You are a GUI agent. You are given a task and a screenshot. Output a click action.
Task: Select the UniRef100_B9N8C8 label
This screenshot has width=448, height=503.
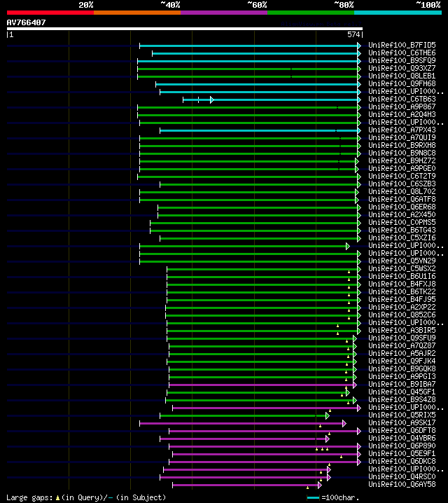click(x=402, y=153)
